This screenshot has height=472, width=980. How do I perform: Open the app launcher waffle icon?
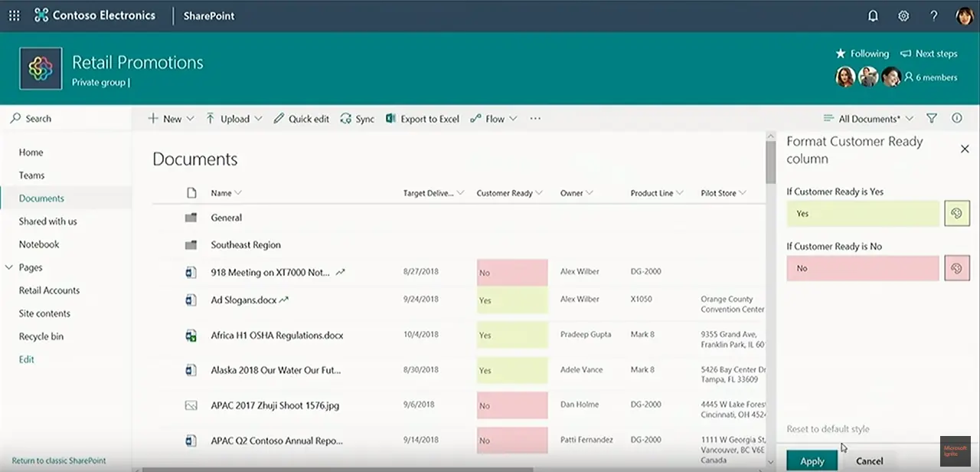[14, 15]
